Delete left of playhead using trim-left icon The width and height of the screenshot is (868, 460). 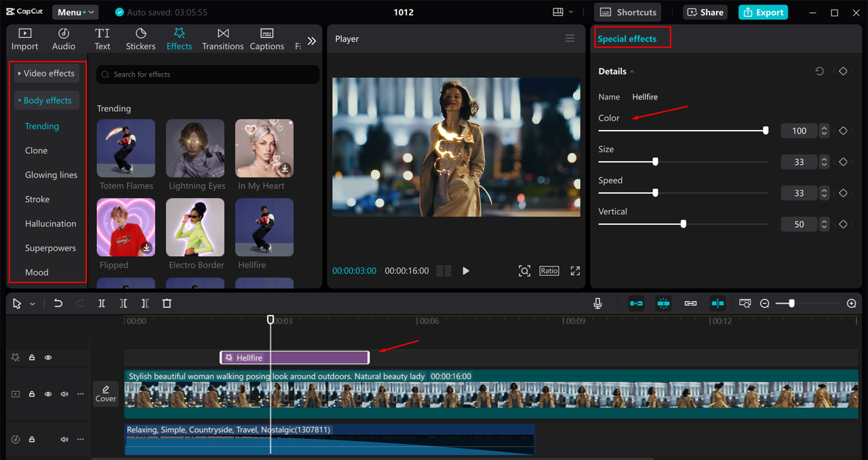pos(123,304)
